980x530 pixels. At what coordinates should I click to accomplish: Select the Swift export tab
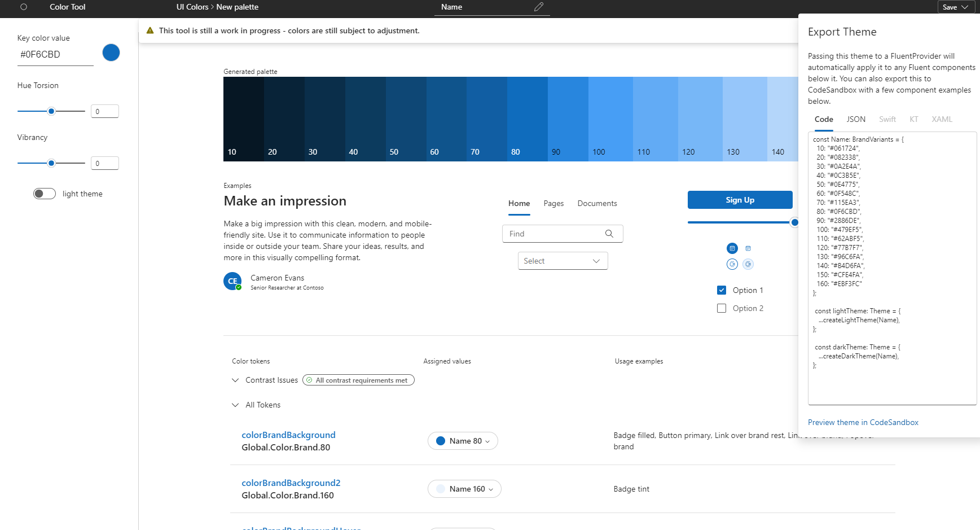(x=887, y=119)
